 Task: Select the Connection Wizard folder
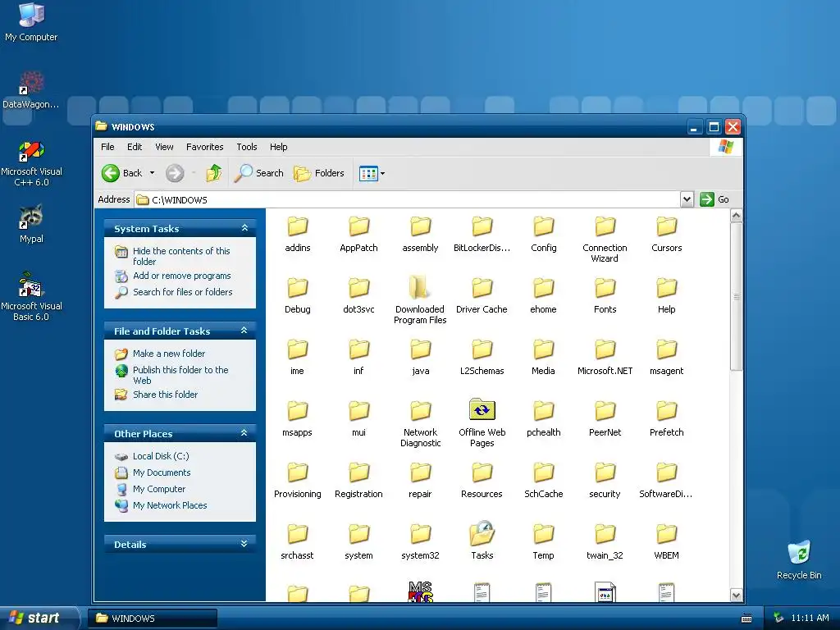click(x=605, y=240)
